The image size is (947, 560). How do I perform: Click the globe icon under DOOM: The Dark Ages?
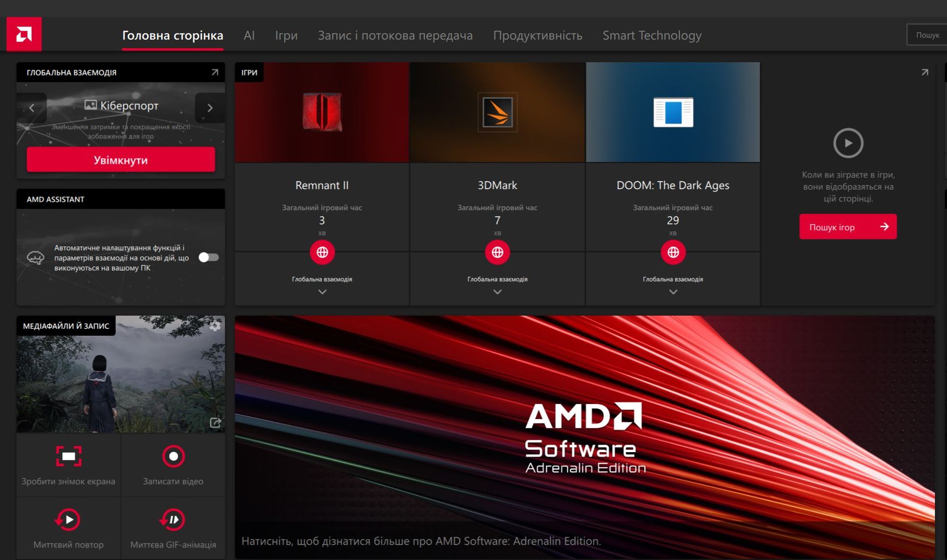pyautogui.click(x=673, y=252)
